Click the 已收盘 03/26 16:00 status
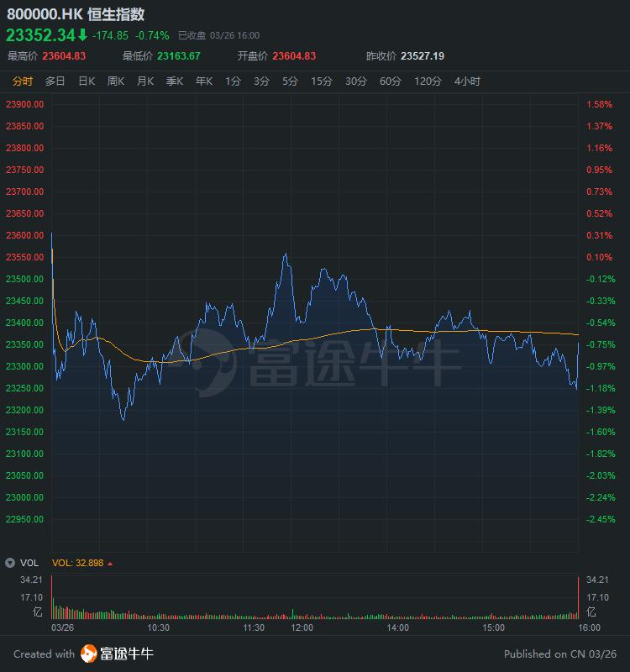This screenshot has width=630, height=672. (219, 35)
